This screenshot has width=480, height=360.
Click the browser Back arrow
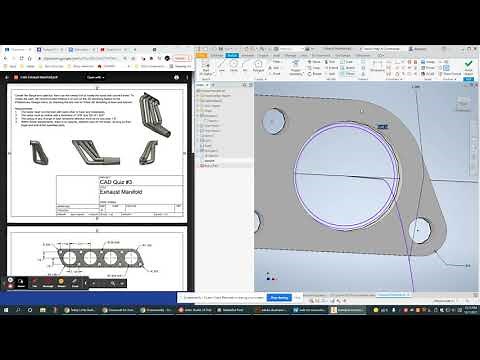[x=6, y=58]
